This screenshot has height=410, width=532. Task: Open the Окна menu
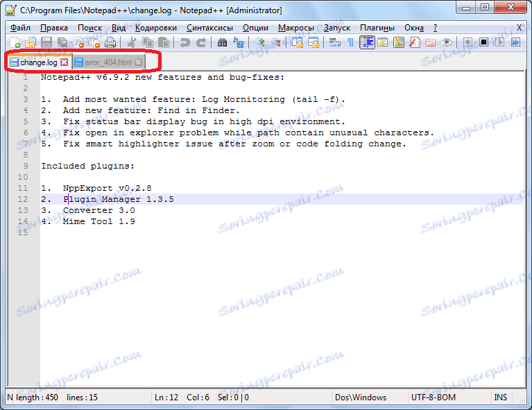[414, 28]
